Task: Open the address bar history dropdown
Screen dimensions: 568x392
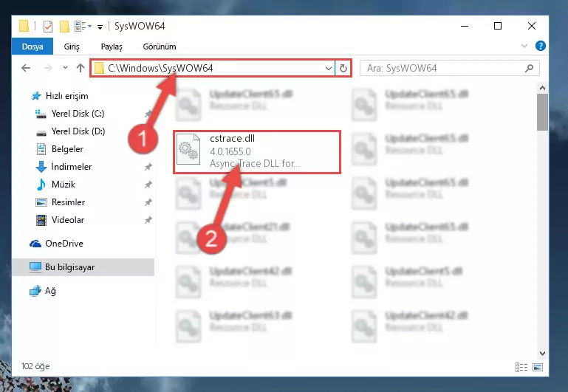Action: [328, 68]
